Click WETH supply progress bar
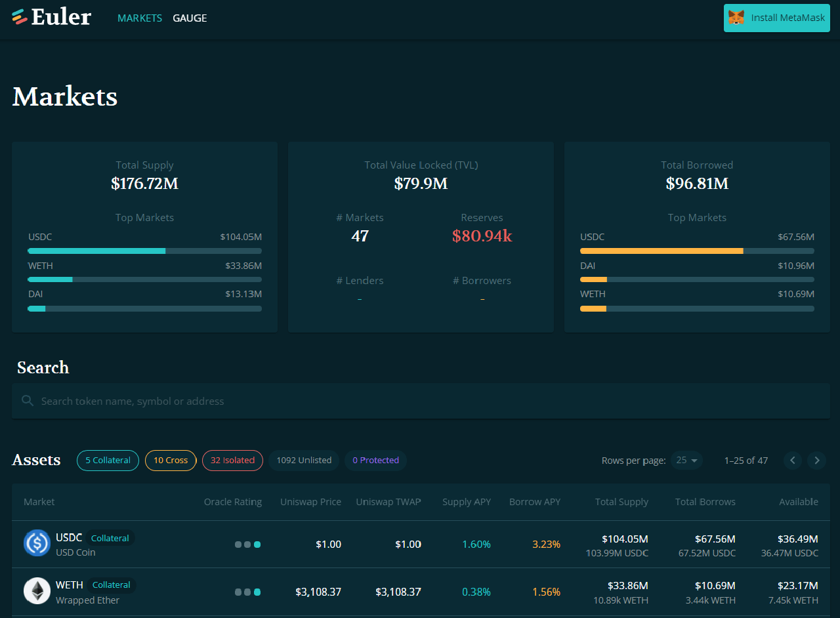Viewport: 840px width, 618px height. tap(144, 279)
